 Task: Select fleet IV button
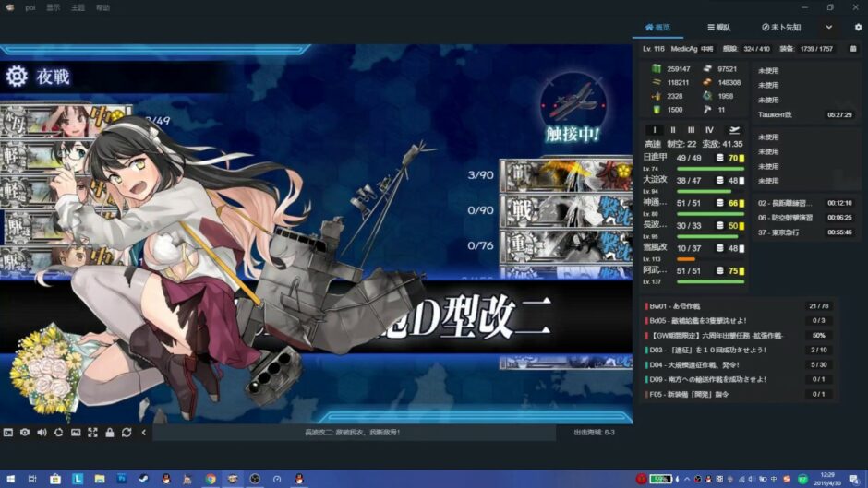click(x=709, y=130)
